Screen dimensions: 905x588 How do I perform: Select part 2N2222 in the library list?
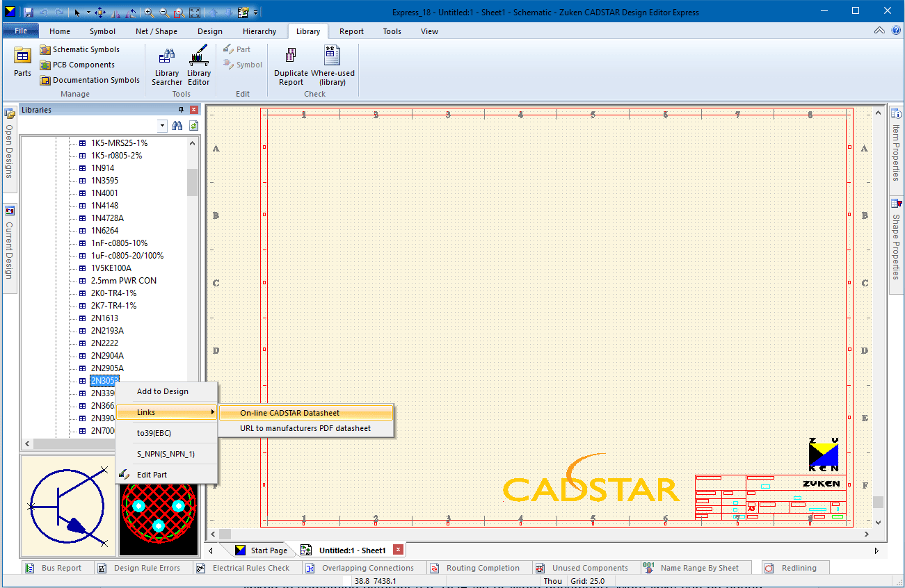click(x=104, y=343)
